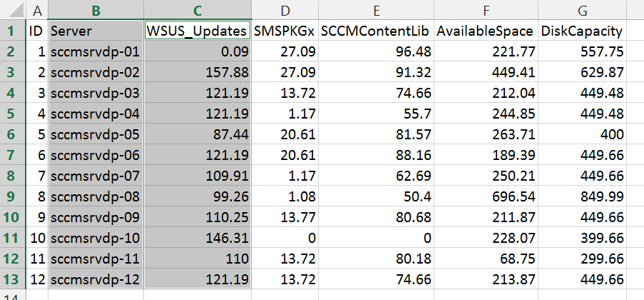
Task: Select the AvailableSpace header cell
Action: [x=484, y=31]
